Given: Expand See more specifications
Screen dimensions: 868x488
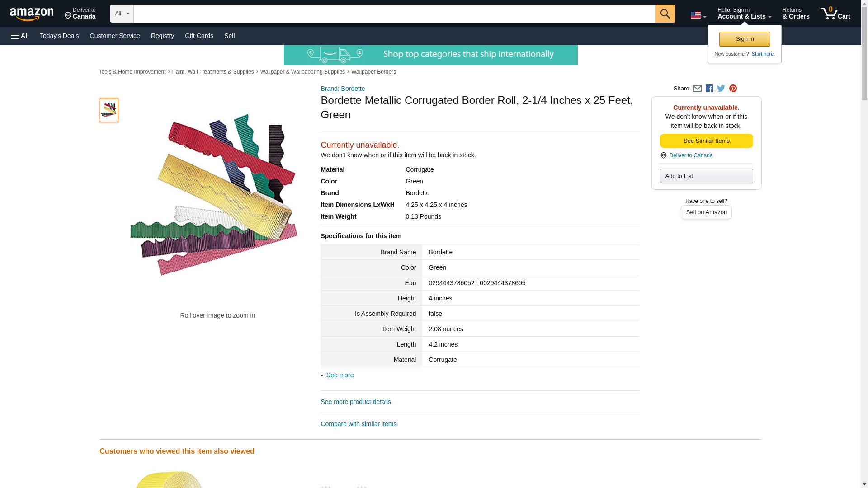Looking at the screenshot, I should pyautogui.click(x=340, y=375).
